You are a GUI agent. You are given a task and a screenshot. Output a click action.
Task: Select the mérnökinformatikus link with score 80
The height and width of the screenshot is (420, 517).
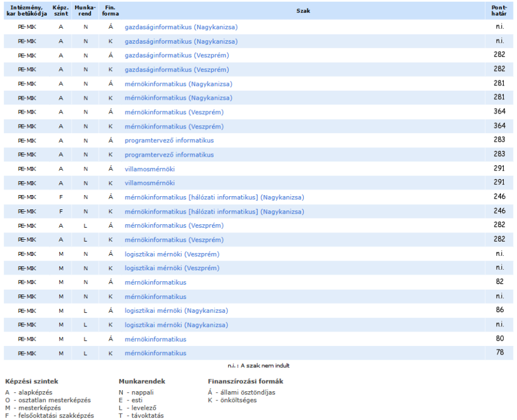point(155,339)
